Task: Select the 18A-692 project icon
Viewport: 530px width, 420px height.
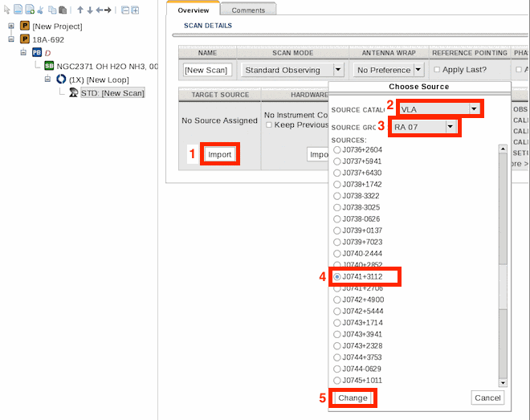Action: pos(24,39)
